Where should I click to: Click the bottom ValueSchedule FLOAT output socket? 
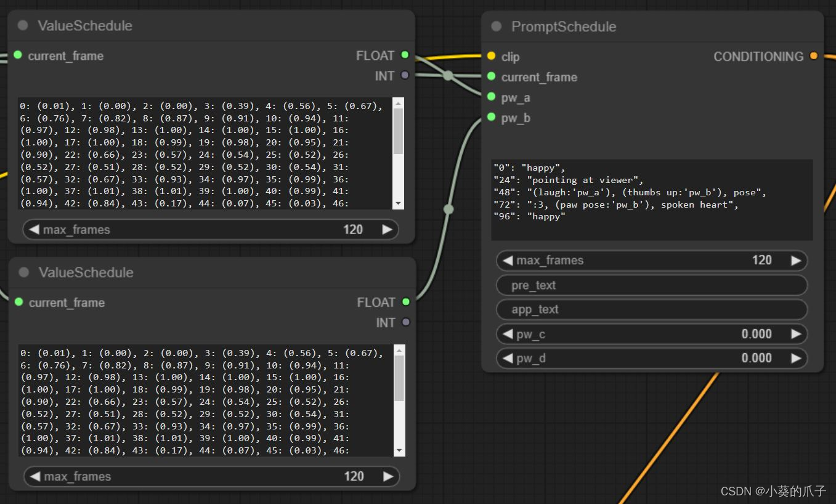[406, 302]
